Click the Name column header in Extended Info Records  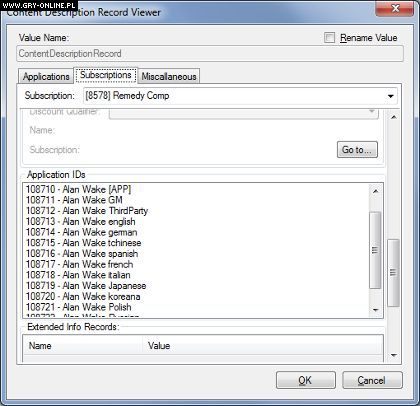[x=83, y=346]
